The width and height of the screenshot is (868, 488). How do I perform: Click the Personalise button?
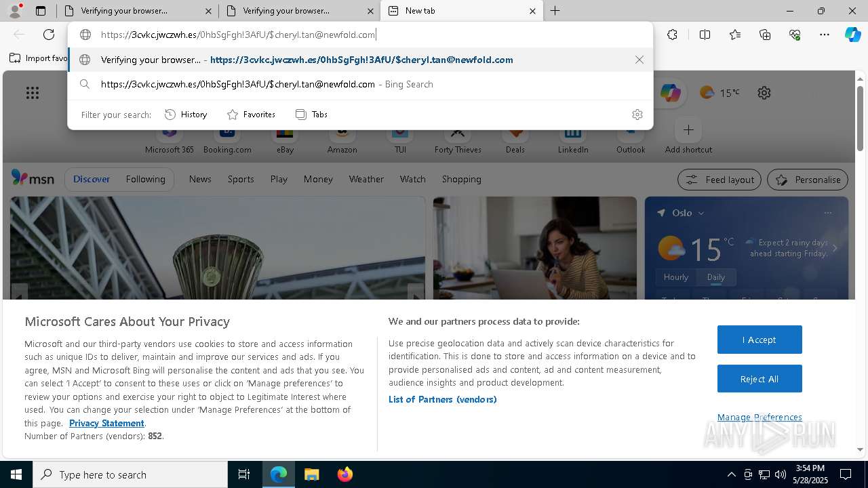[808, 180]
